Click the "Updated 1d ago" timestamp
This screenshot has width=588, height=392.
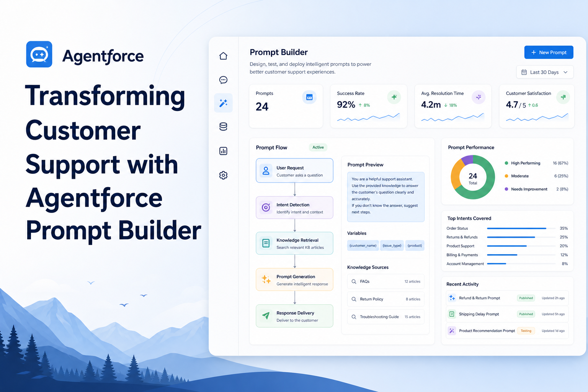point(553,331)
